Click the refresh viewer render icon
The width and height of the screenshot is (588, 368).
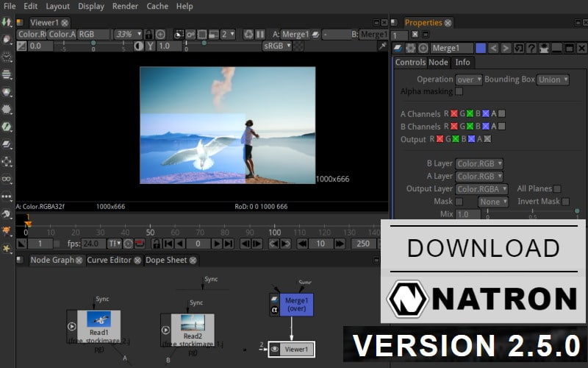click(x=248, y=35)
